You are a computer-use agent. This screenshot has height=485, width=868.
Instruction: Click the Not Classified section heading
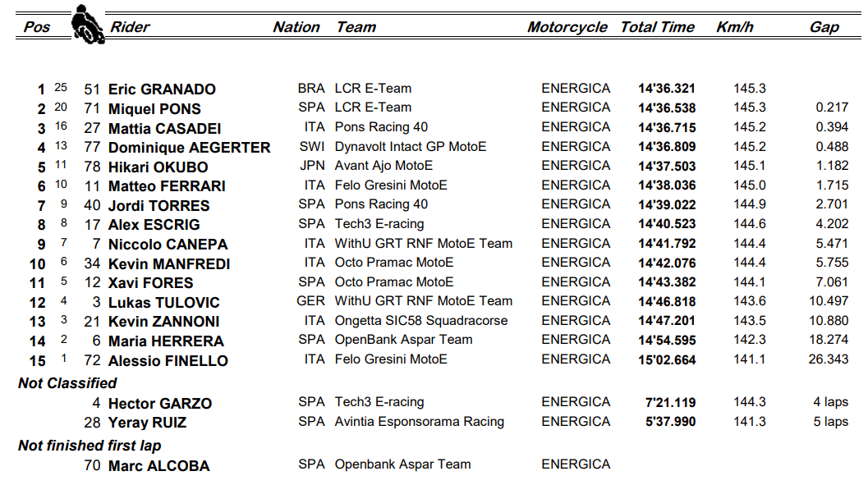point(67,383)
